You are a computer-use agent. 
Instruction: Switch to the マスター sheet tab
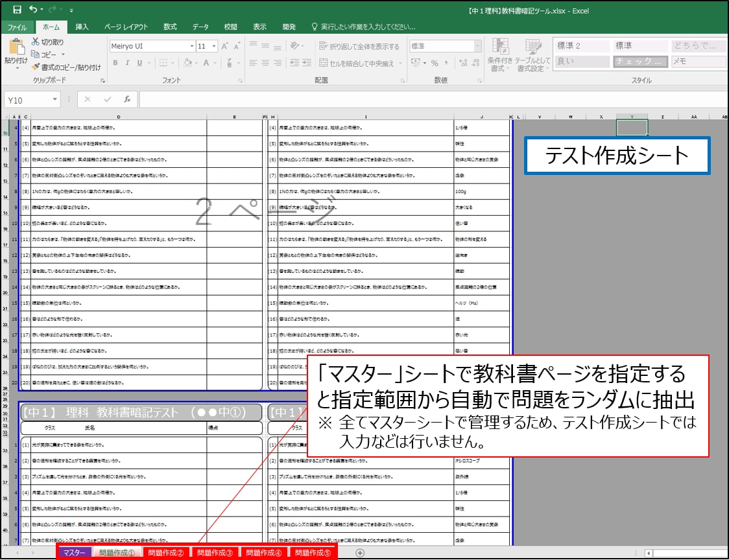point(74,553)
